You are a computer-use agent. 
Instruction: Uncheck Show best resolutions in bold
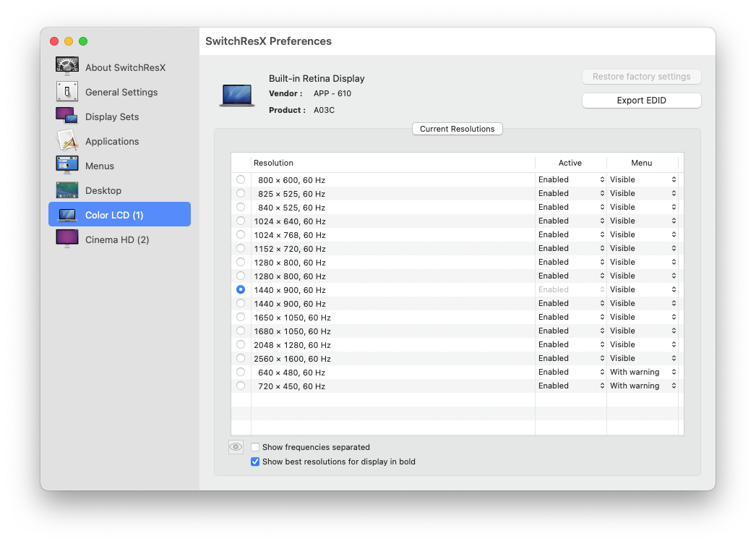point(255,462)
